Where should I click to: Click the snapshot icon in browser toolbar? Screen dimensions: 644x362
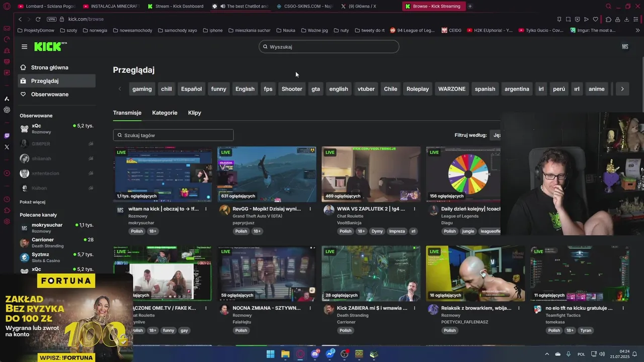[x=568, y=19]
